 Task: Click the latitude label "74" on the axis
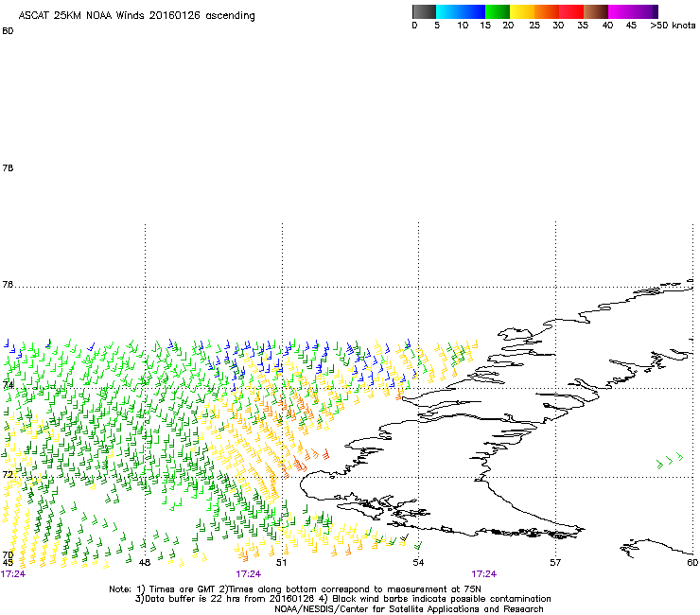[8, 385]
